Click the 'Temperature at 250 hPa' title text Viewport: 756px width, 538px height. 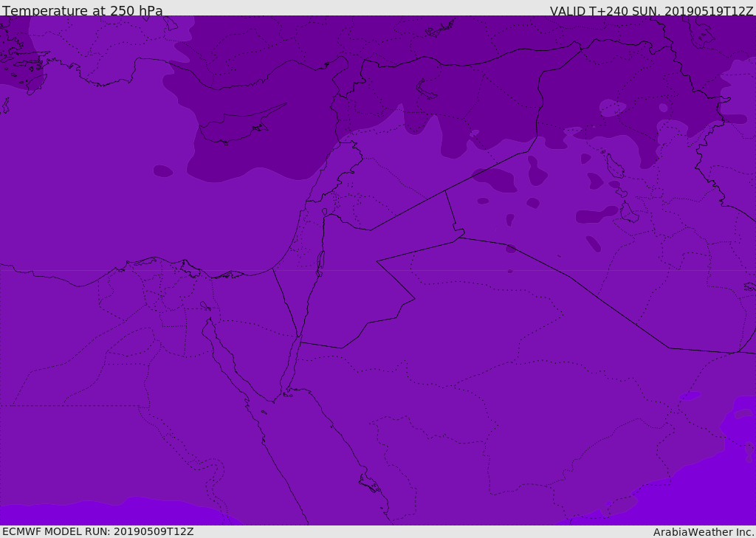point(83,10)
